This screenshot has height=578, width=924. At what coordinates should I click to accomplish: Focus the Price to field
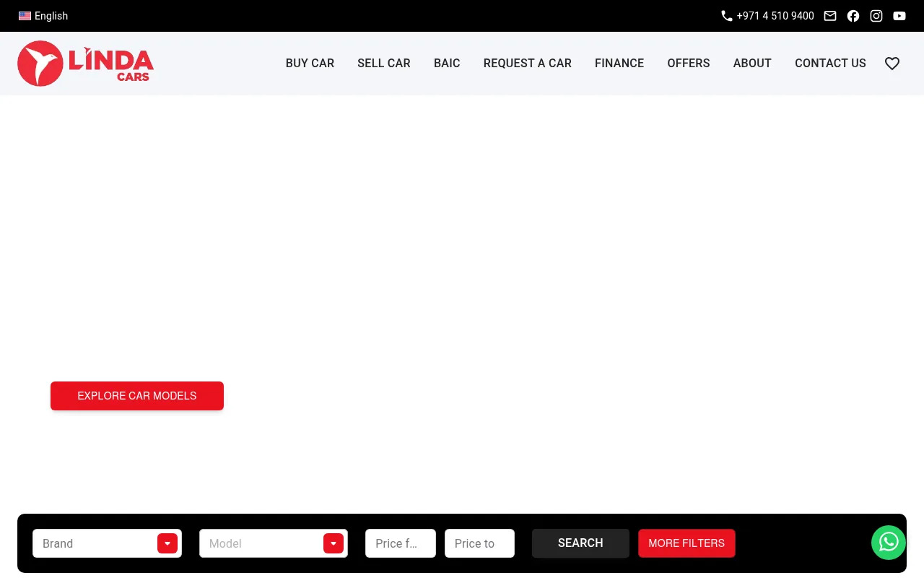tap(479, 543)
